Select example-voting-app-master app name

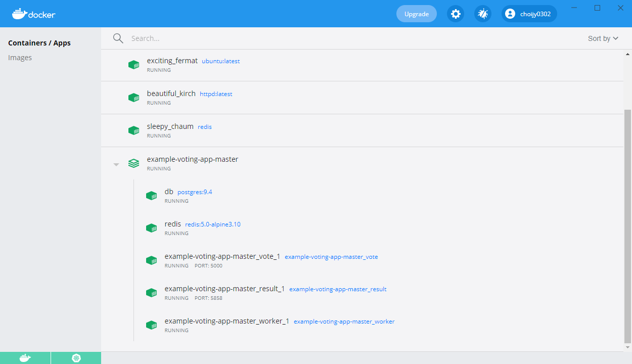[193, 159]
